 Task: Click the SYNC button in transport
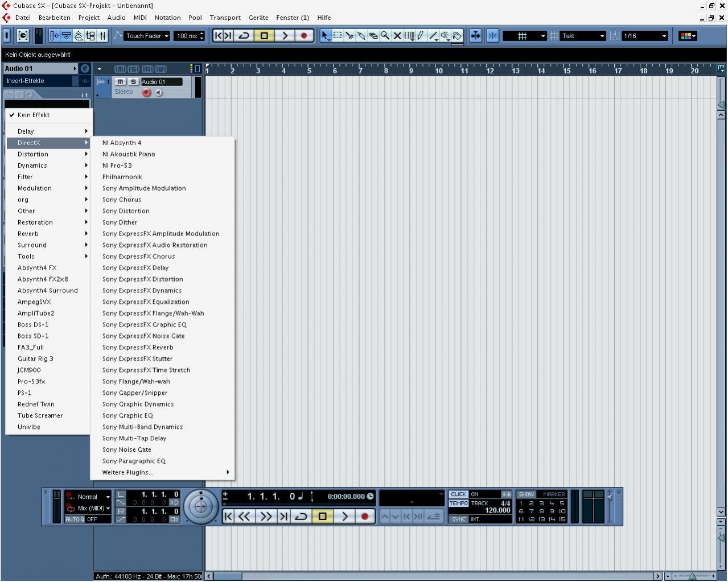tap(458, 519)
